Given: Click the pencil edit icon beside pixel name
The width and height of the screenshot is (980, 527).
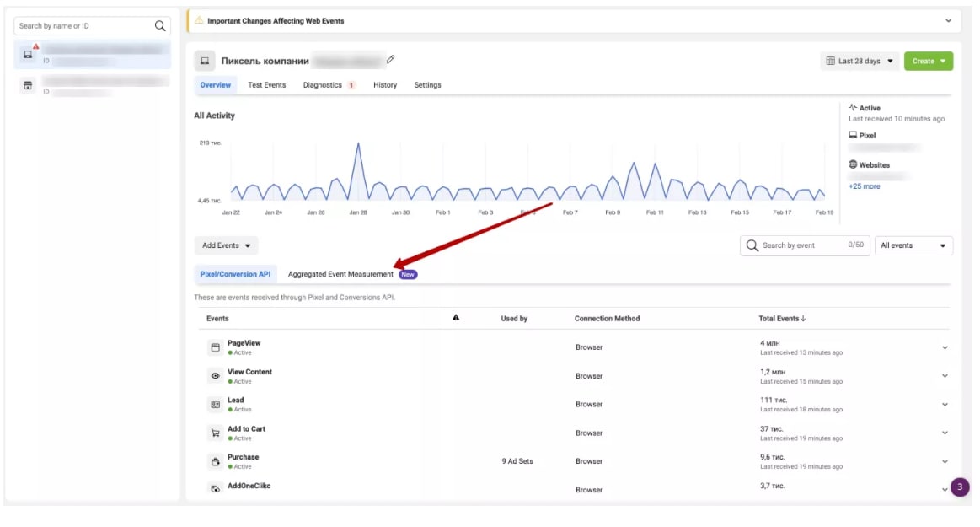Looking at the screenshot, I should click(x=390, y=60).
